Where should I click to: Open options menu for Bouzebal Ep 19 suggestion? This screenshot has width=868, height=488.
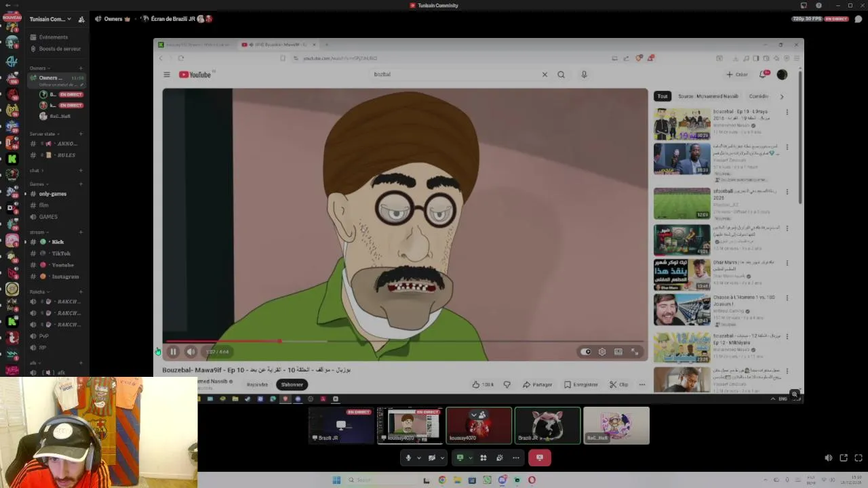787,112
